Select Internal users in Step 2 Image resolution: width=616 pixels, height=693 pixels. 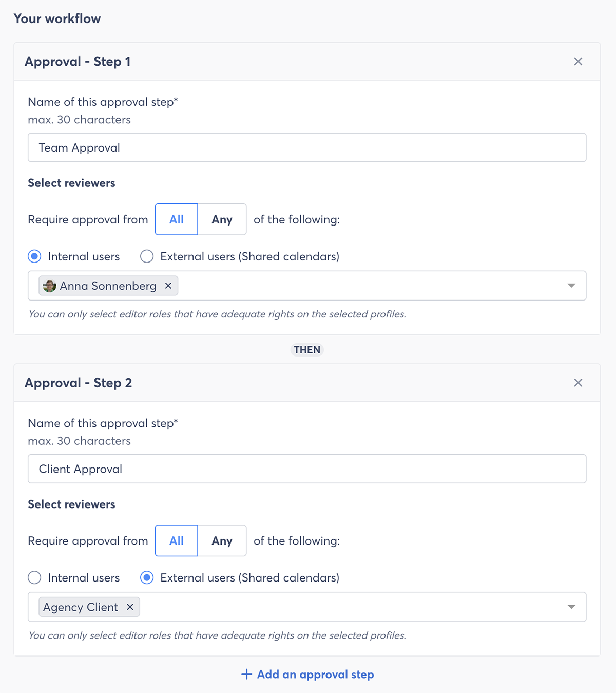click(34, 578)
